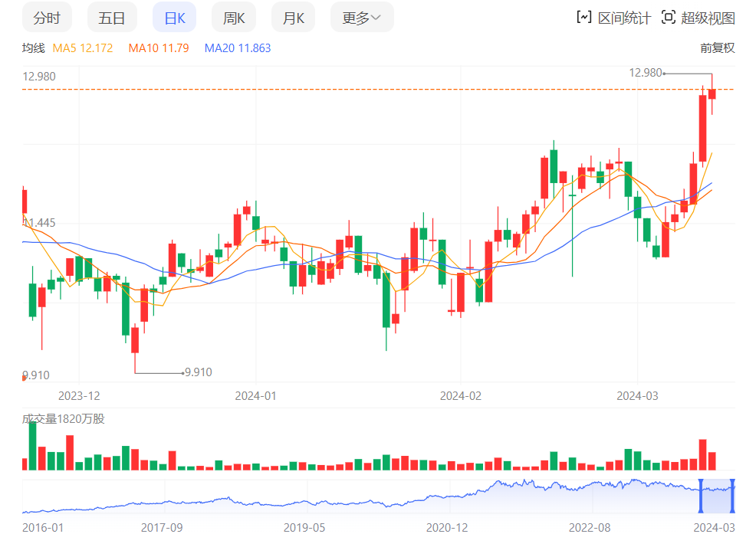Click the 12.980 high price annotation

645,73
